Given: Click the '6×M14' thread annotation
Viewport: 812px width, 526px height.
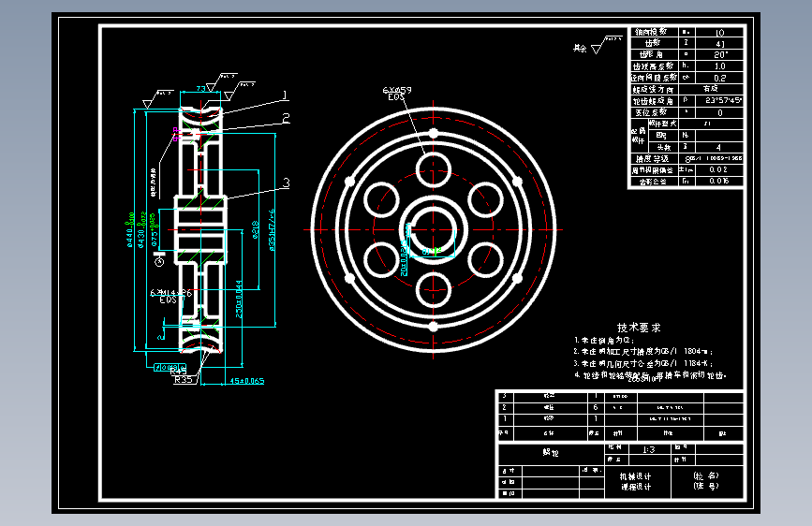Looking at the screenshot, I should [x=170, y=293].
